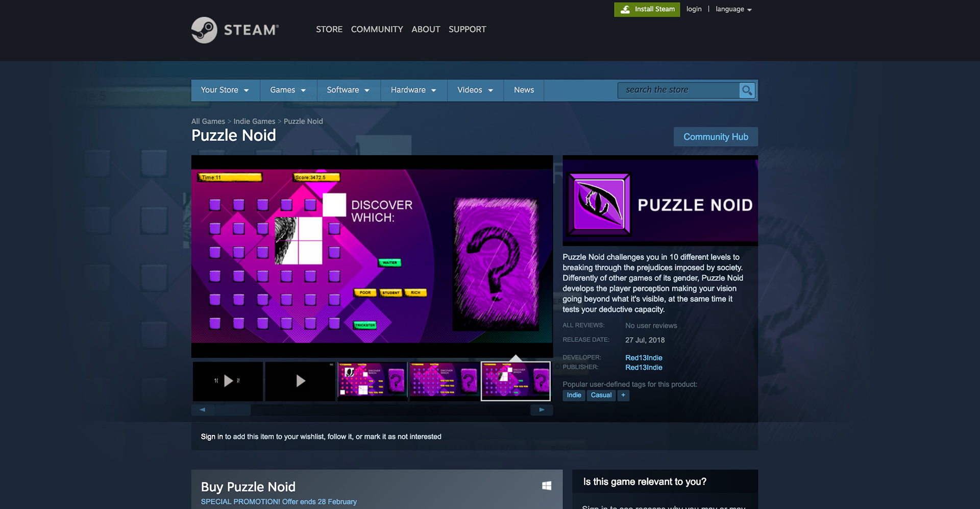Click the Puzzle Noid breadcrumb link
Viewport: 980px width, 509px height.
[303, 121]
